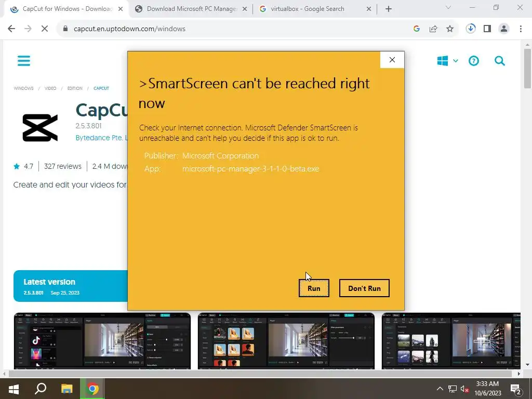This screenshot has height=399, width=532.
Task: Click the CapCut app logo
Action: [40, 128]
